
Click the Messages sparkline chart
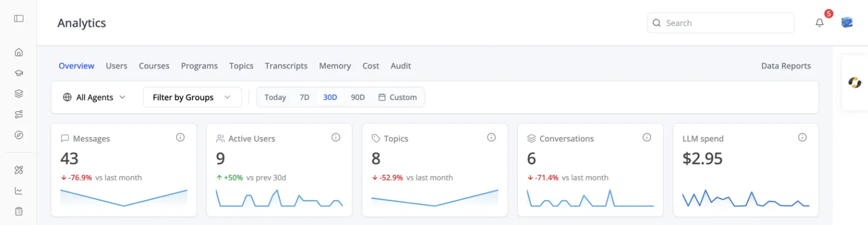(124, 198)
